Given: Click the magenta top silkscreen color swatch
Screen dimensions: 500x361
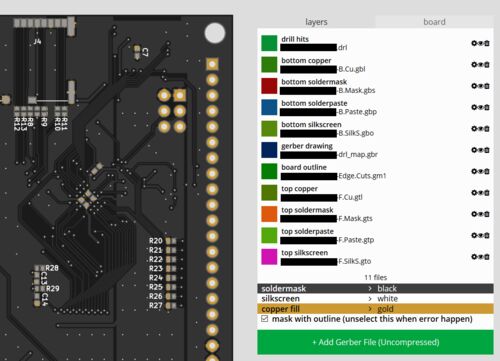Looking at the screenshot, I should point(269,257).
